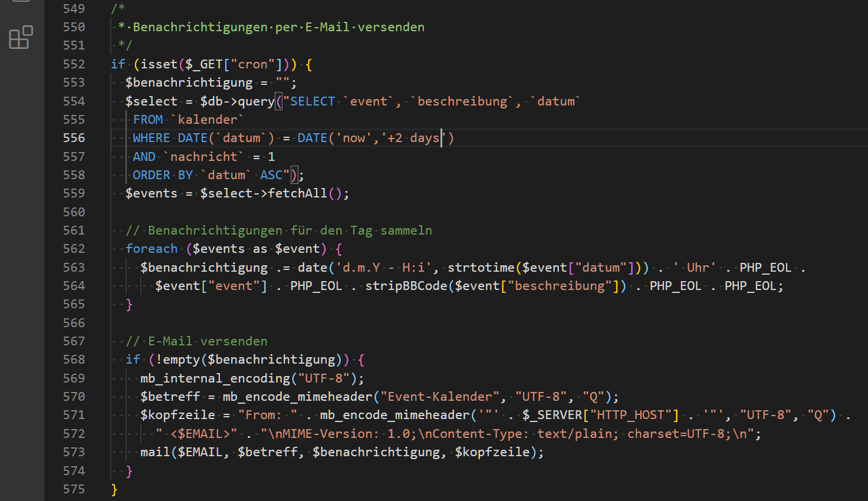Click the mail function call on line 573

pos(155,452)
